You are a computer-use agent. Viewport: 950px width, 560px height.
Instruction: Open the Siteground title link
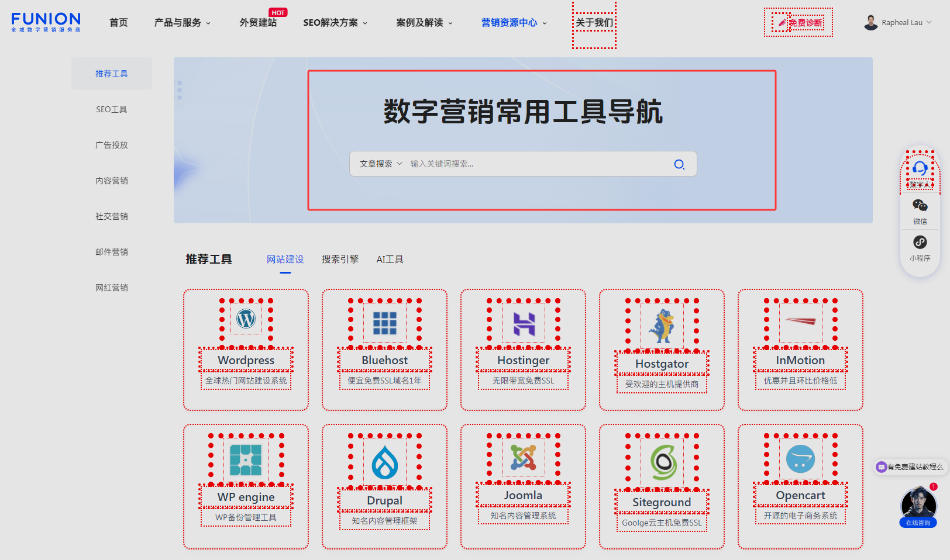(662, 502)
